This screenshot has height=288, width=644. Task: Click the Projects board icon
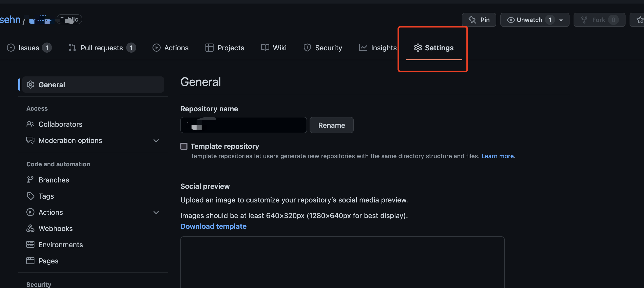pyautogui.click(x=209, y=48)
